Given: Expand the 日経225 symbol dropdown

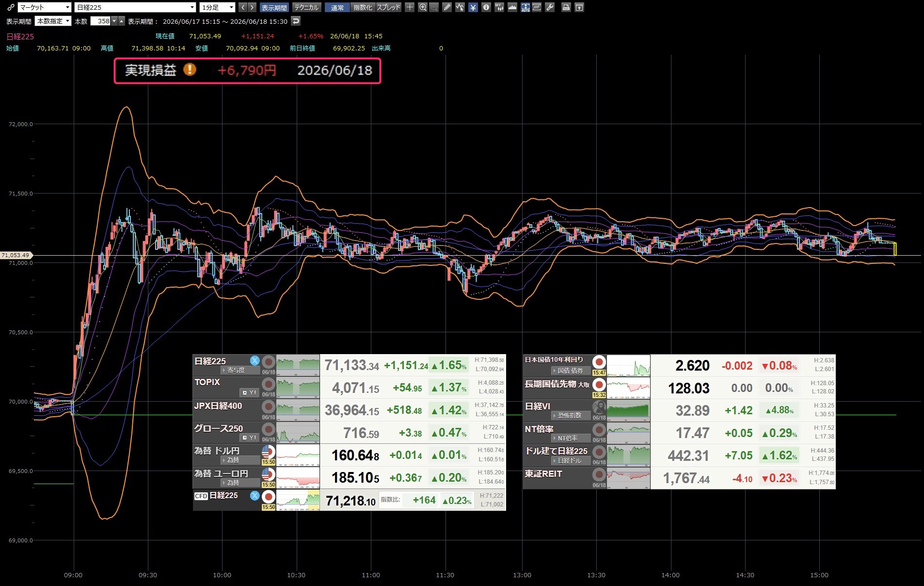Looking at the screenshot, I should (135, 7).
